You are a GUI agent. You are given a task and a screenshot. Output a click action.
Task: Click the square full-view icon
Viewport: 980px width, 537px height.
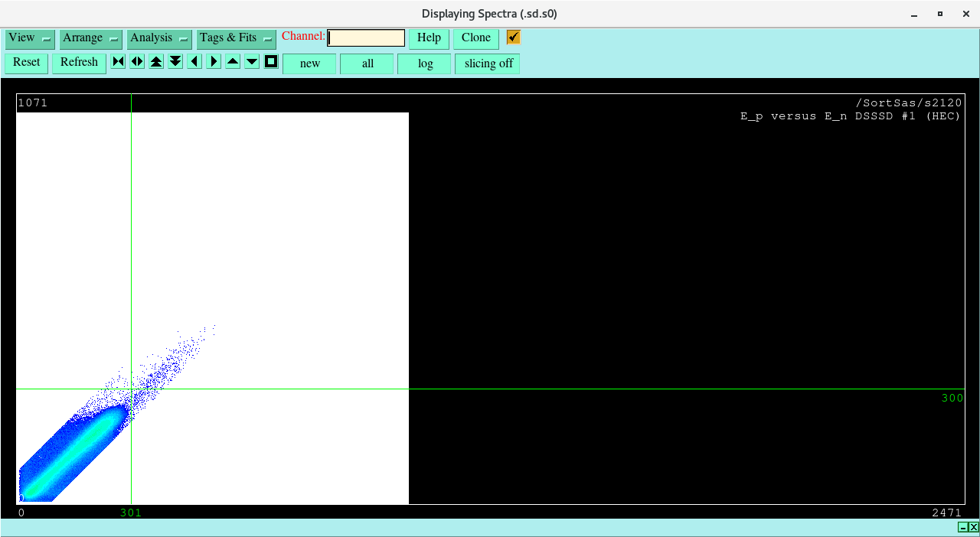271,62
